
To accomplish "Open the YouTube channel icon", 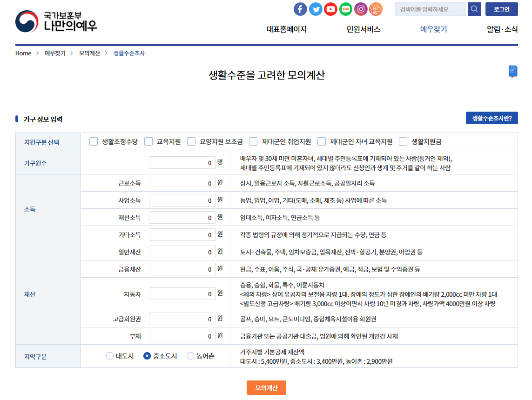I will point(330,9).
